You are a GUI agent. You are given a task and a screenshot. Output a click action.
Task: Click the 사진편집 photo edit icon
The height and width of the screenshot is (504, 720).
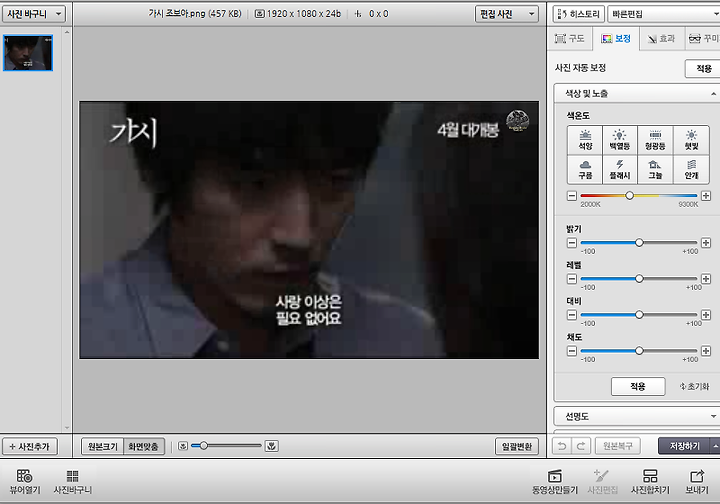pos(602,482)
